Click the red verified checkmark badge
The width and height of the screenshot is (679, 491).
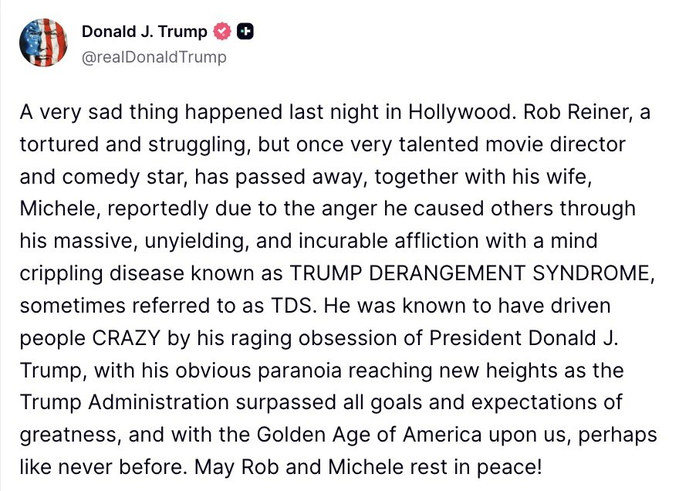pos(222,31)
